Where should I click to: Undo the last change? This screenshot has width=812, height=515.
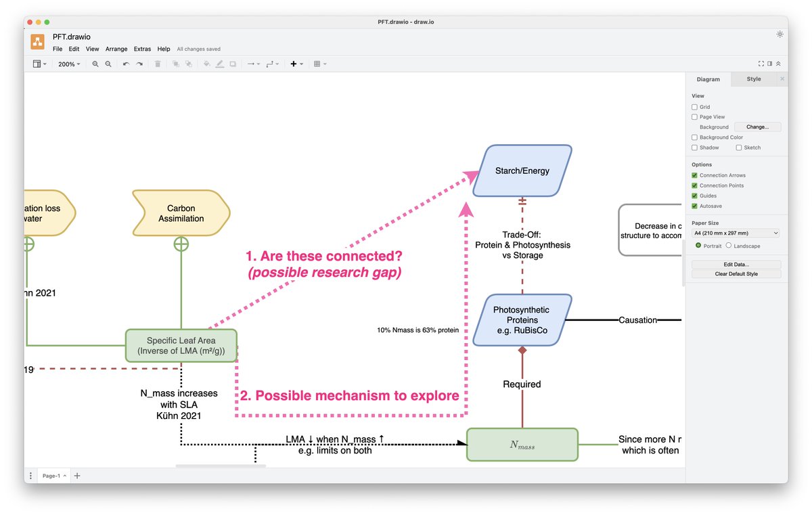click(x=126, y=64)
